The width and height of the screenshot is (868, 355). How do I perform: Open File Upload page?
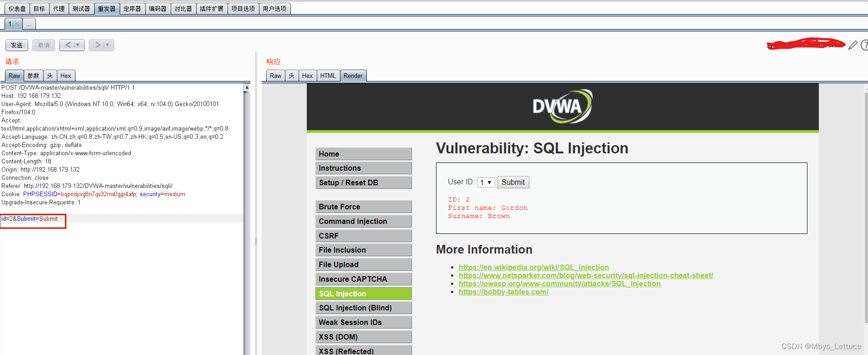tap(364, 264)
